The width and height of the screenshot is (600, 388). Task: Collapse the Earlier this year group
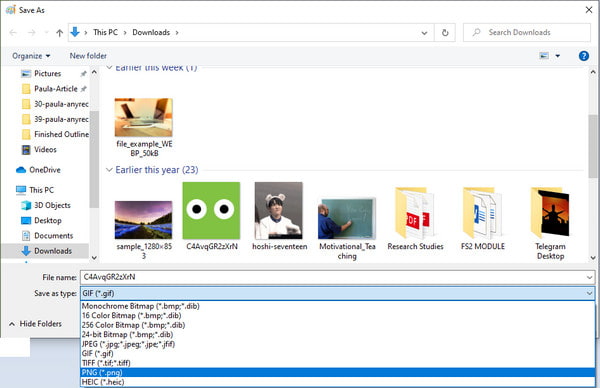point(109,170)
